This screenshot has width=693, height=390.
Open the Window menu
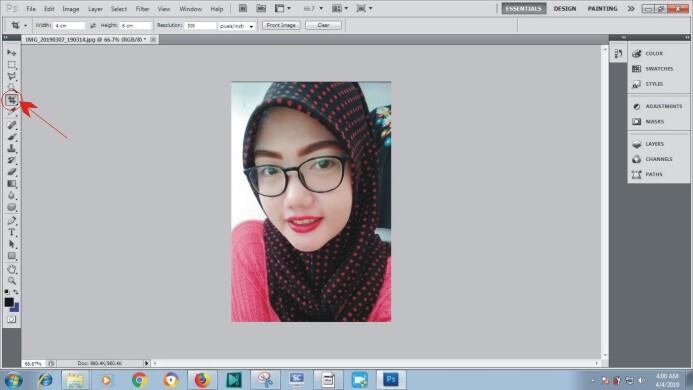[x=190, y=9]
